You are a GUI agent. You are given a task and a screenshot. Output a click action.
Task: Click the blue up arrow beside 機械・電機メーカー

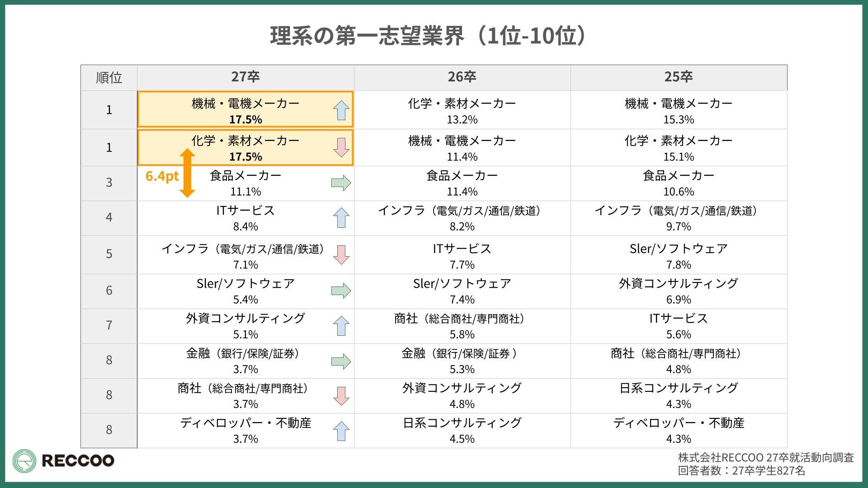tap(341, 110)
